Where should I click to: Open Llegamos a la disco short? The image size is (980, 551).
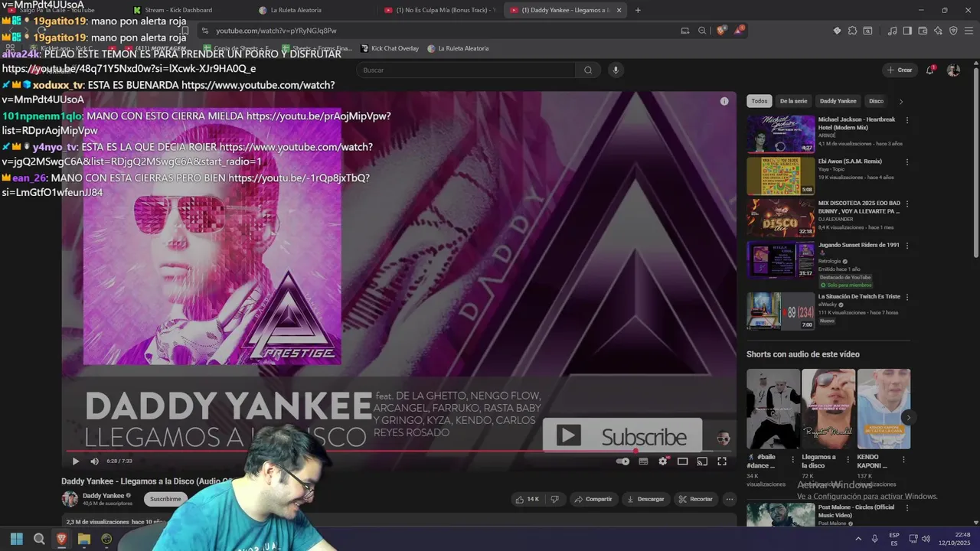point(828,409)
